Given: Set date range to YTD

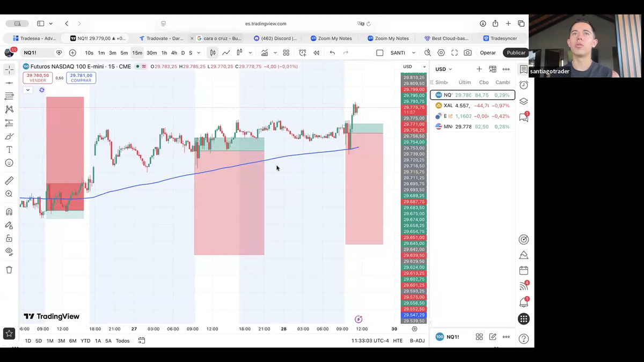Looking at the screenshot, I should pyautogui.click(x=85, y=341).
